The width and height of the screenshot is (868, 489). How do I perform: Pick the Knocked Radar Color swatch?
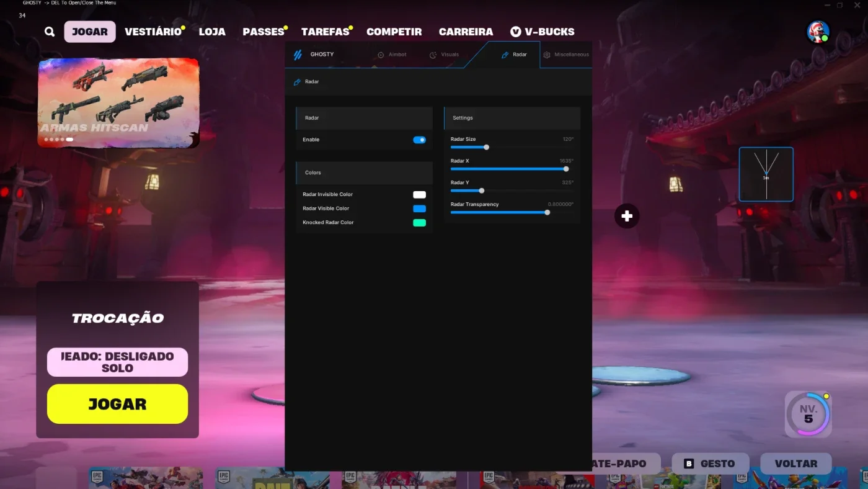pyautogui.click(x=420, y=223)
